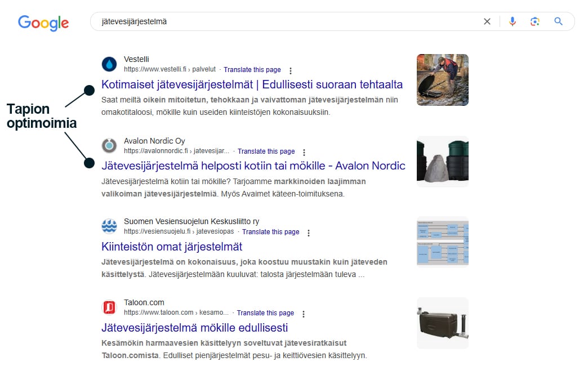Click the Vestelli site name
The height and width of the screenshot is (384, 588).
point(136,59)
